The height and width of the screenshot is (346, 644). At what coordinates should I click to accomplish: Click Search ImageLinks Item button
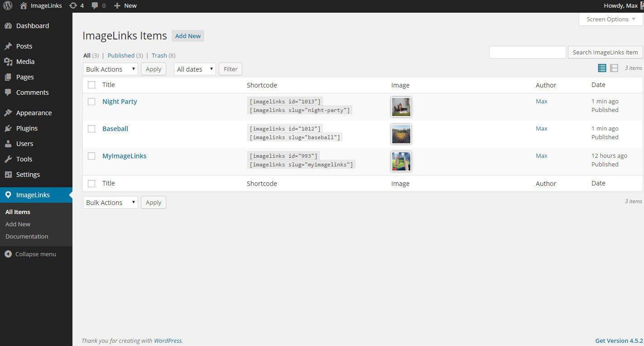tap(605, 52)
